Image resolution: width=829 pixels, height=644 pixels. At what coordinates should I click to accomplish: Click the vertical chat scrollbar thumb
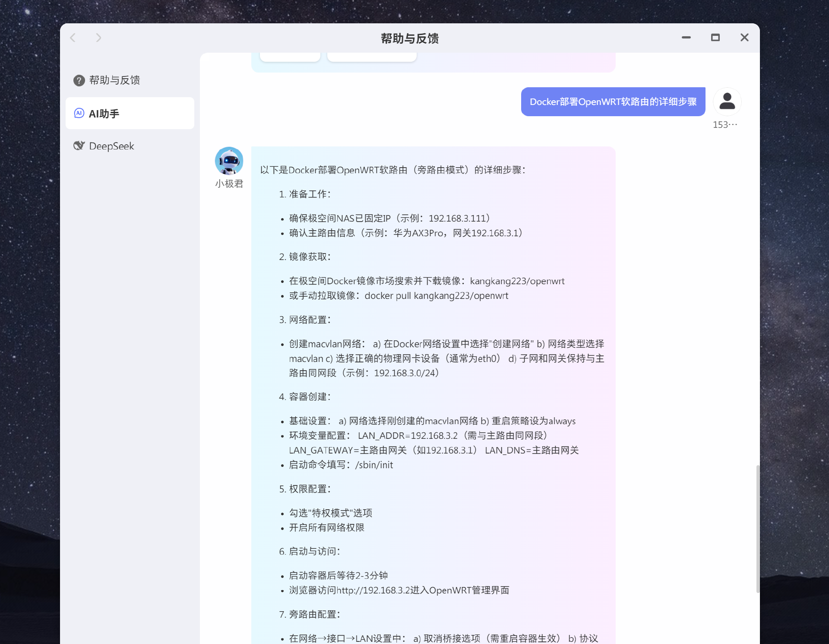757,529
